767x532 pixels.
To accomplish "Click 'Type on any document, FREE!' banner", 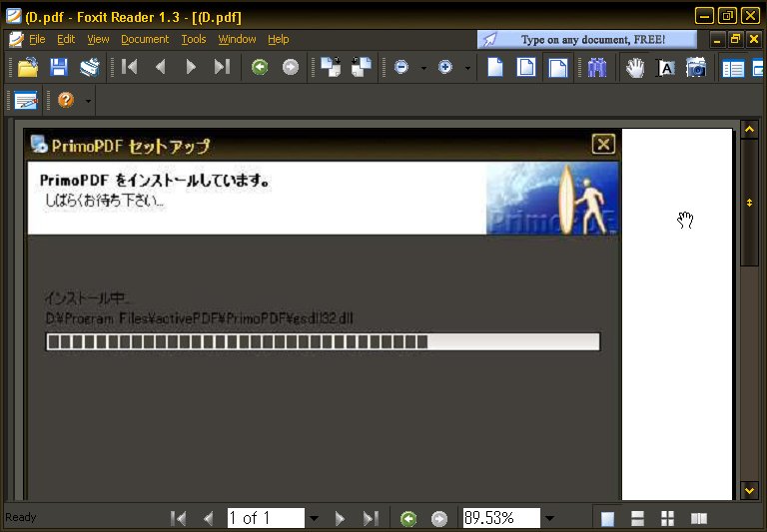I will [587, 40].
